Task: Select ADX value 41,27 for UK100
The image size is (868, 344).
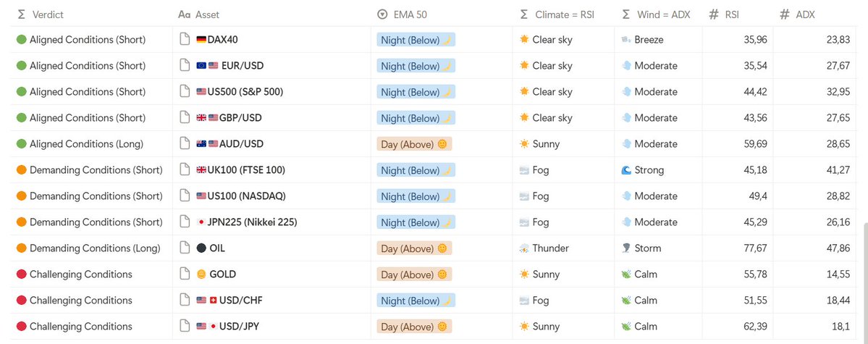Action: coord(838,170)
